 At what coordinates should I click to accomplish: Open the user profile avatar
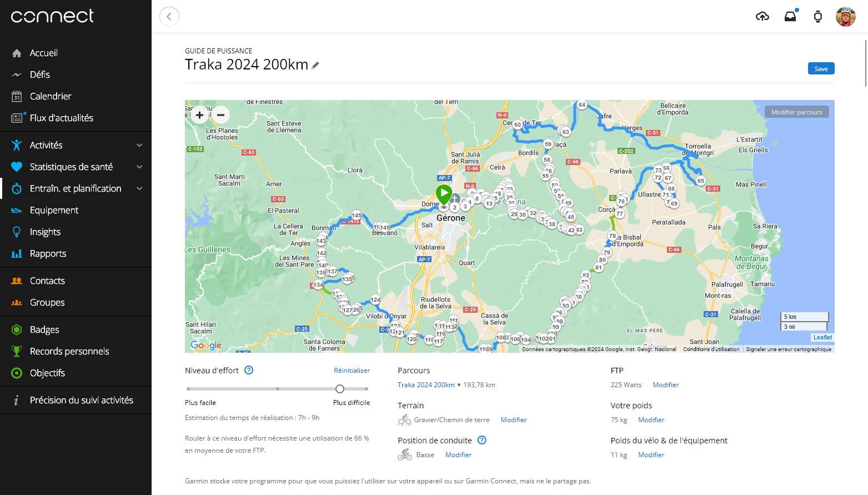click(x=846, y=17)
